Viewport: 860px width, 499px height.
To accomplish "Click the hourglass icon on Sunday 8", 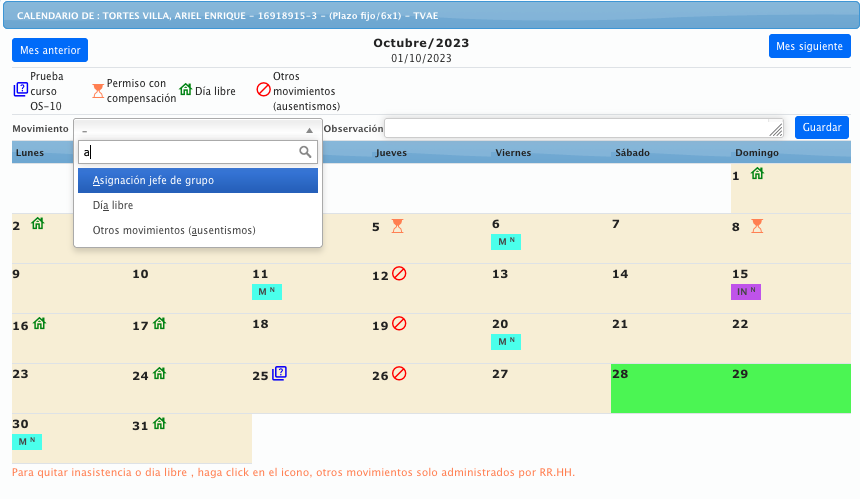I will (757, 226).
